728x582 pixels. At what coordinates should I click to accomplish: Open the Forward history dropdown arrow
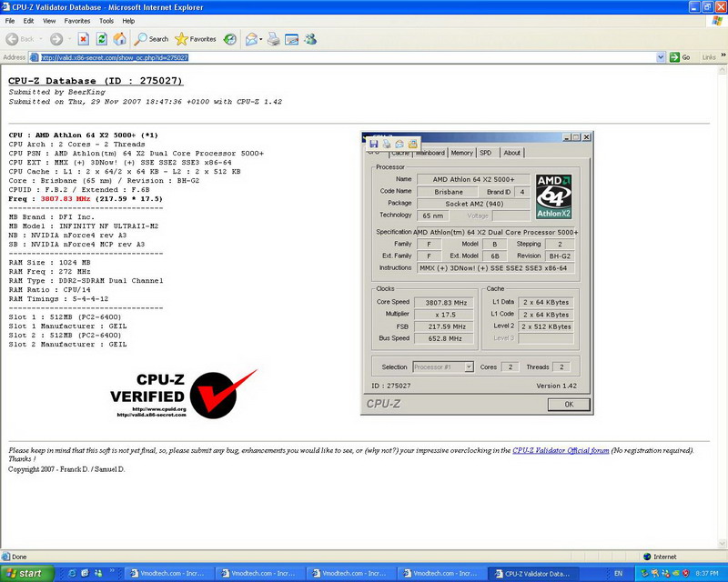click(69, 39)
